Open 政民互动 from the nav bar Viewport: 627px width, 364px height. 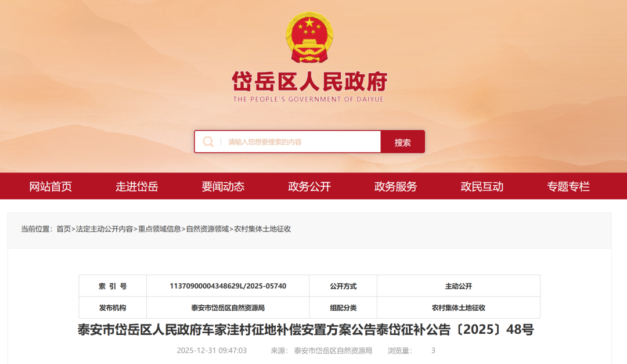482,186
